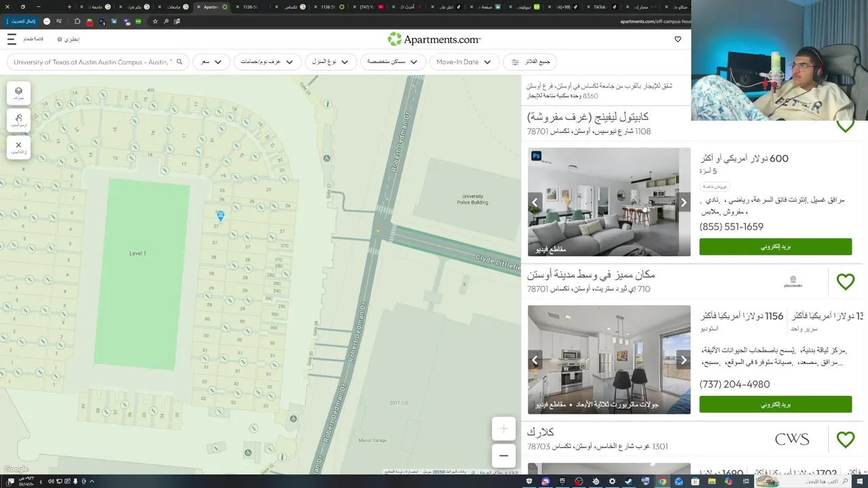The width and height of the screenshot is (868, 488).
Task: Open listing title مكان مميز في وسط مدينة أوستن
Action: [591, 274]
